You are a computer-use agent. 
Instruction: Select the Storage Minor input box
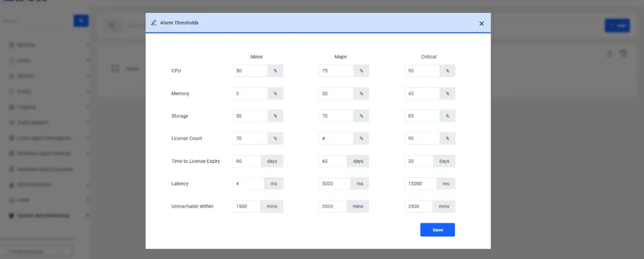pyautogui.click(x=250, y=116)
